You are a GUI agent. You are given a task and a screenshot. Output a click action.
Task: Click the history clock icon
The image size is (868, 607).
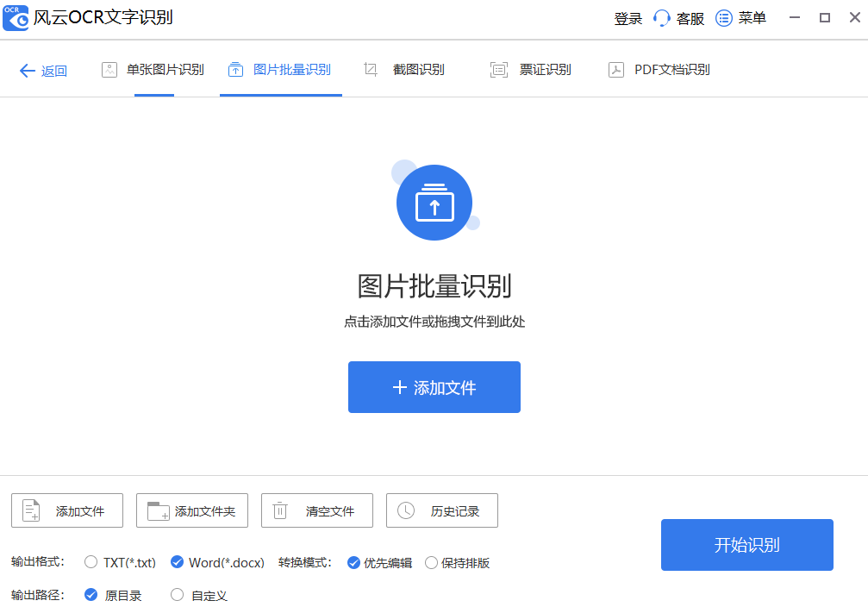[406, 510]
